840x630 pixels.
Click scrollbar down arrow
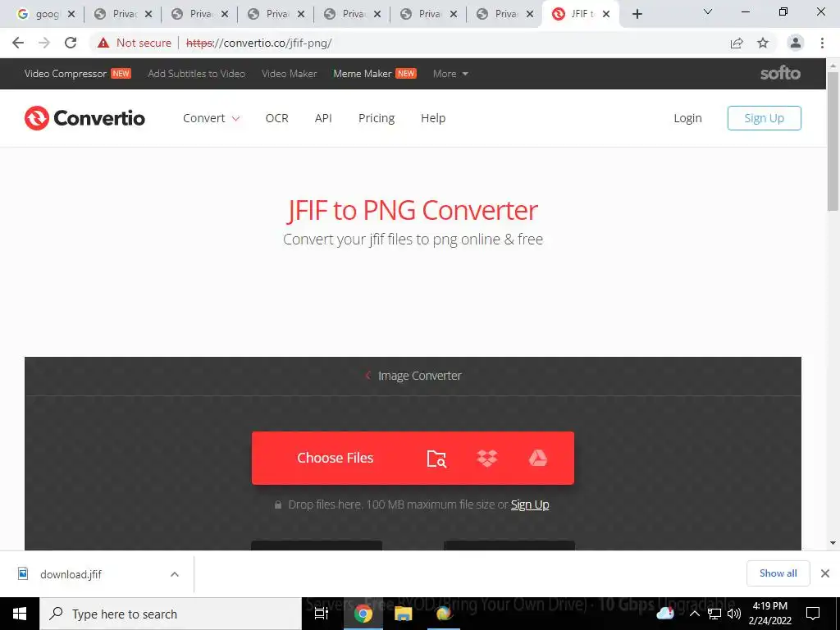[833, 543]
